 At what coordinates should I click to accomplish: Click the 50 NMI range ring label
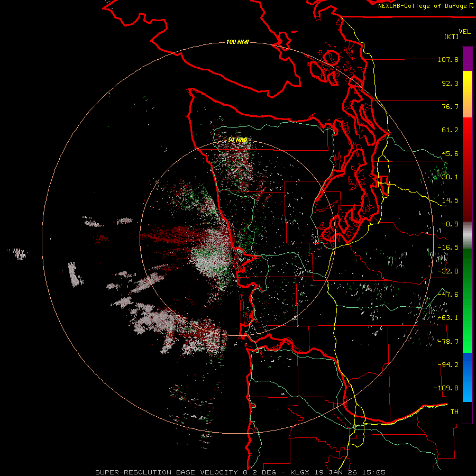(x=237, y=140)
